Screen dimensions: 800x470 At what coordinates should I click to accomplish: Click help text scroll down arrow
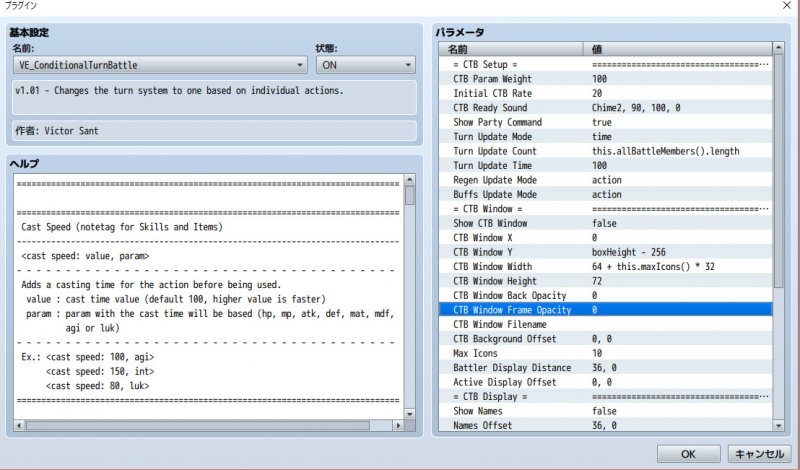tap(410, 414)
